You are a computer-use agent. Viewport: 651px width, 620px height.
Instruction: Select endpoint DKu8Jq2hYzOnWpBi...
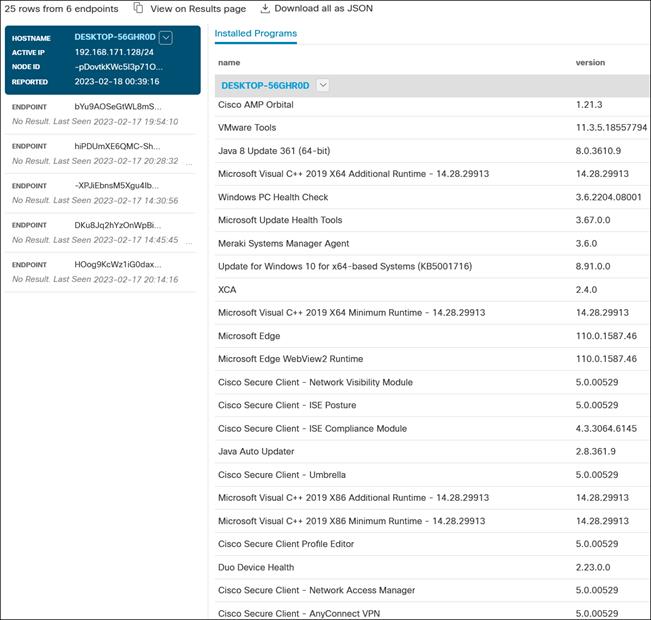coord(100,233)
